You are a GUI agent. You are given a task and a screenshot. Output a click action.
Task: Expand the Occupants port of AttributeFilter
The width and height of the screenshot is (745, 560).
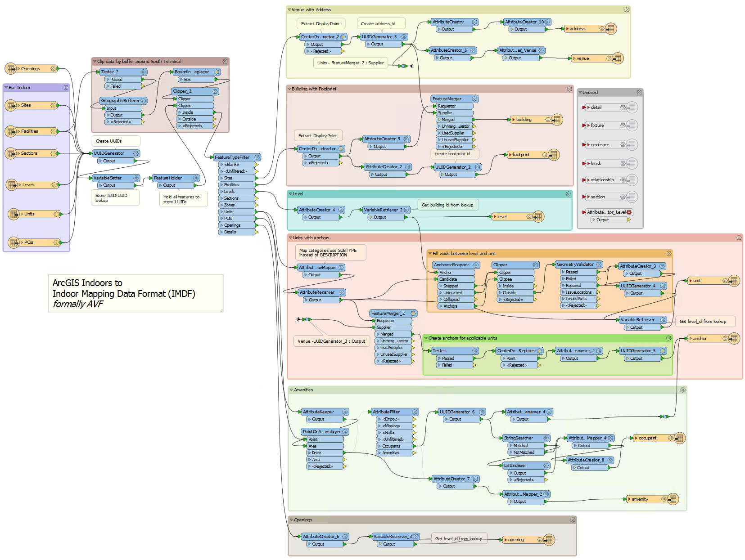coord(379,446)
